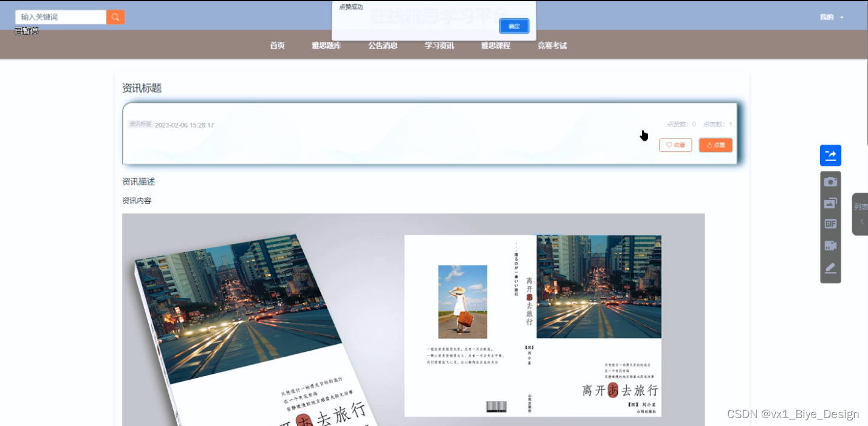
Task: Open the 我的 dropdown menu
Action: pos(832,17)
